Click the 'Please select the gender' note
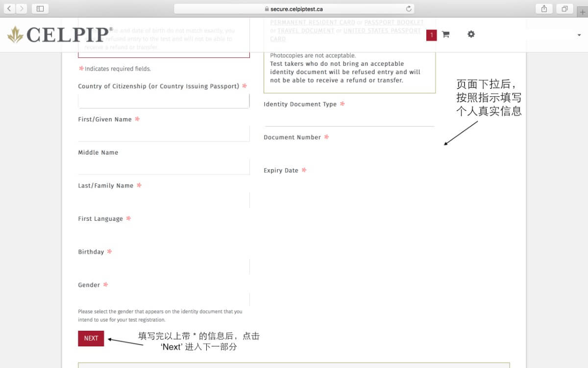 click(x=160, y=315)
